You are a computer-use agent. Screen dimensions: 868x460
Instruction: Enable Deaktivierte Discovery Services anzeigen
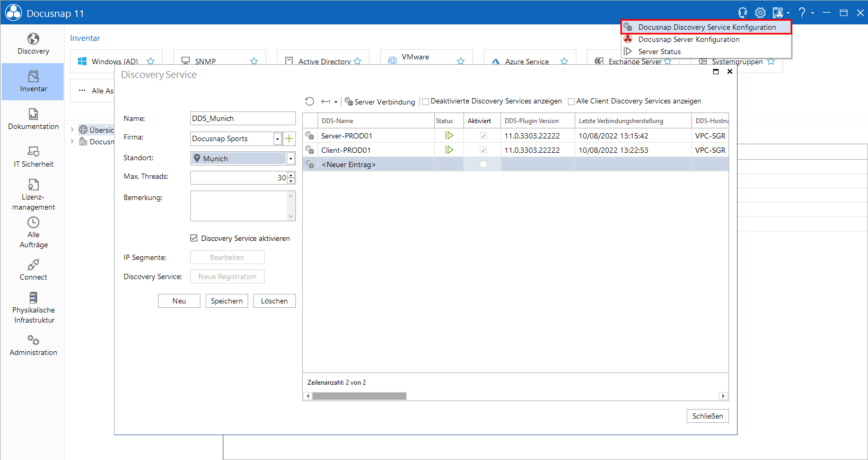pyautogui.click(x=425, y=101)
